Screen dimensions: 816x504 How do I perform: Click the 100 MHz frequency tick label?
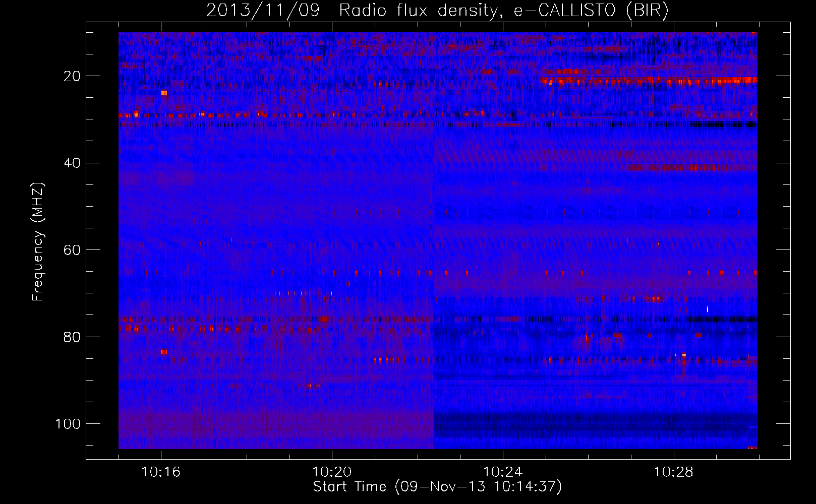68,424
